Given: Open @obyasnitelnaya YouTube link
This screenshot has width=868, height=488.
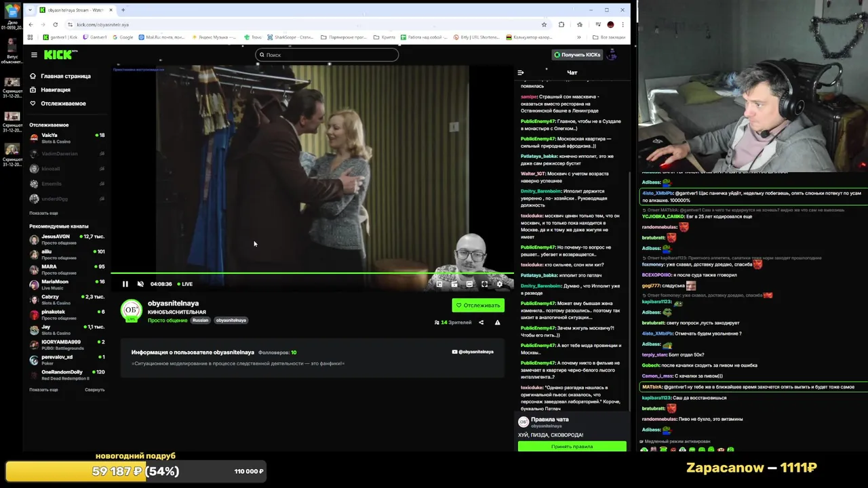Looking at the screenshot, I should pos(473,352).
